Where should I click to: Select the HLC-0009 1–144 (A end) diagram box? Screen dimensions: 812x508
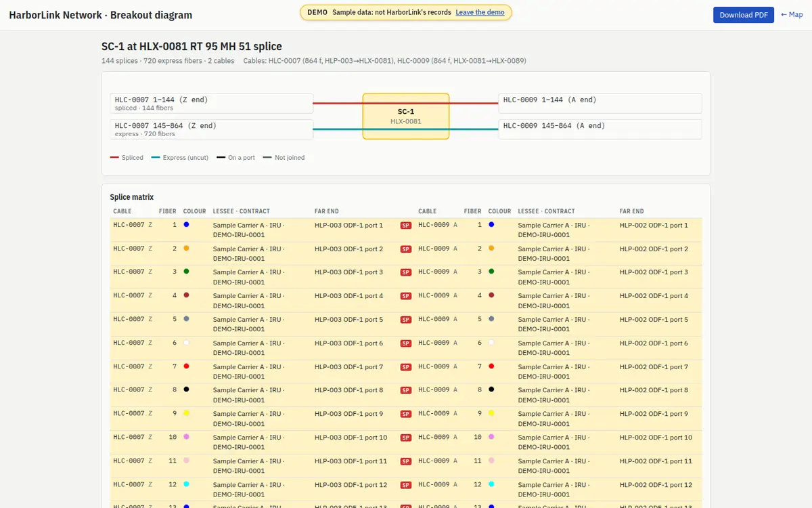(x=600, y=103)
